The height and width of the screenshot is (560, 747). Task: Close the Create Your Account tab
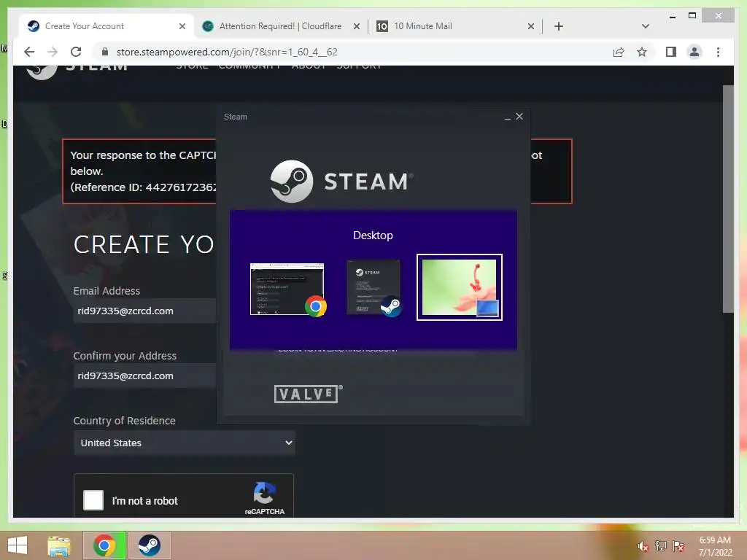coord(182,26)
